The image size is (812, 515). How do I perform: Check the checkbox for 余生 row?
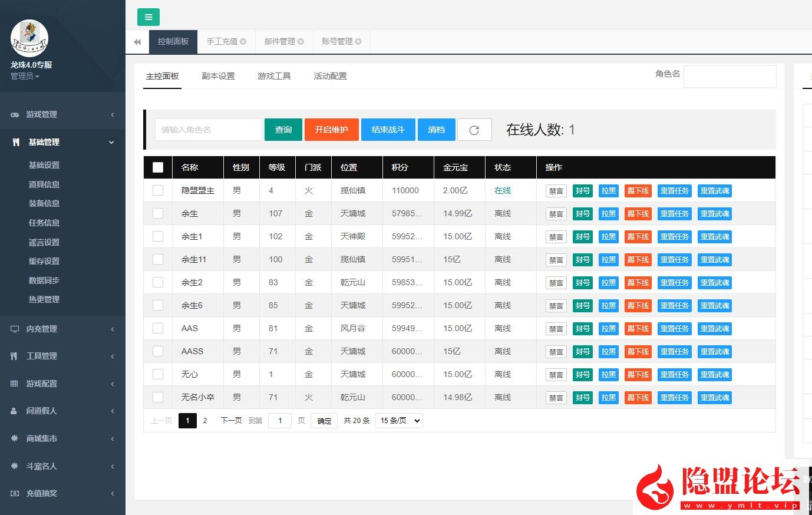pyautogui.click(x=157, y=213)
